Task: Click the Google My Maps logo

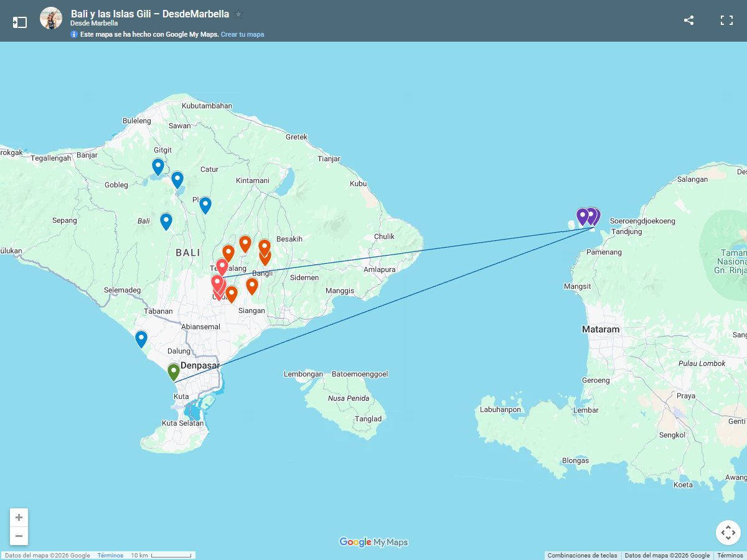Action: 374,542
